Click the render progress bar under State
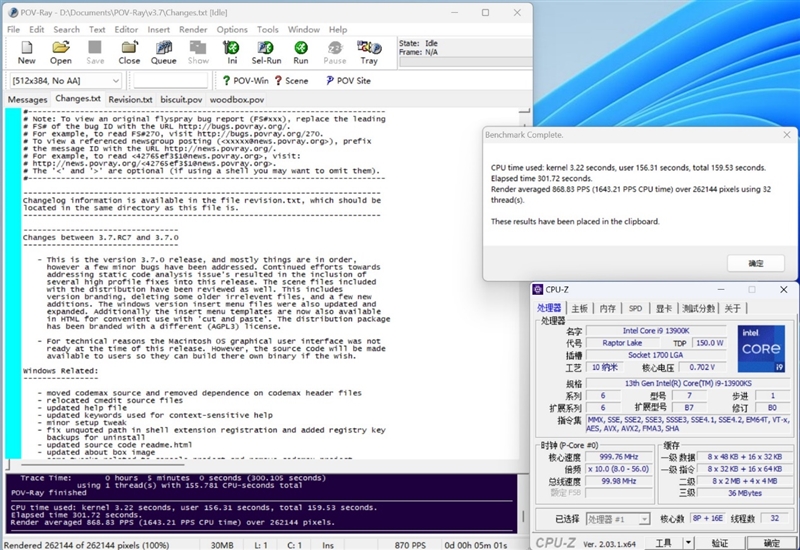 tap(465, 62)
